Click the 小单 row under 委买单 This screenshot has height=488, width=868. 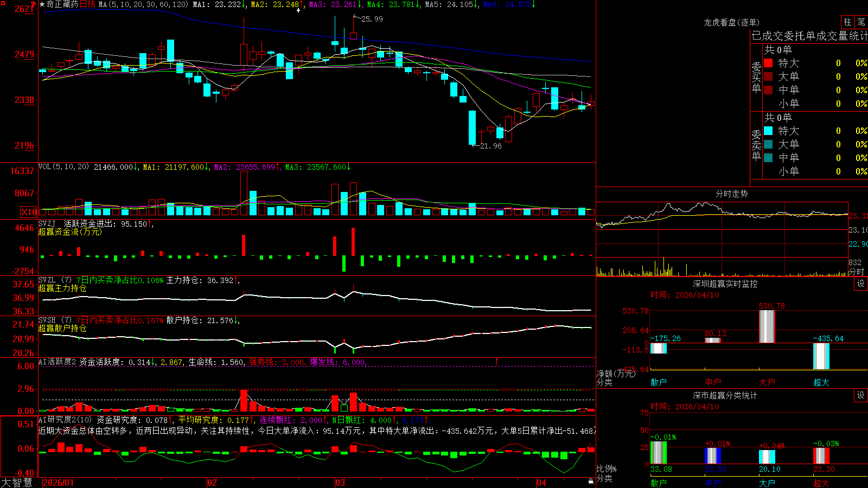click(815, 104)
